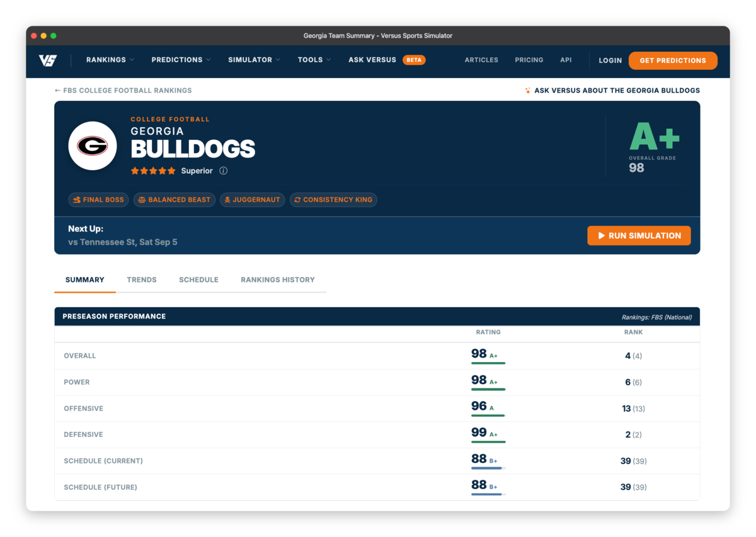The height and width of the screenshot is (537, 756).
Task: Switch to the Schedule tab
Action: pyautogui.click(x=198, y=280)
